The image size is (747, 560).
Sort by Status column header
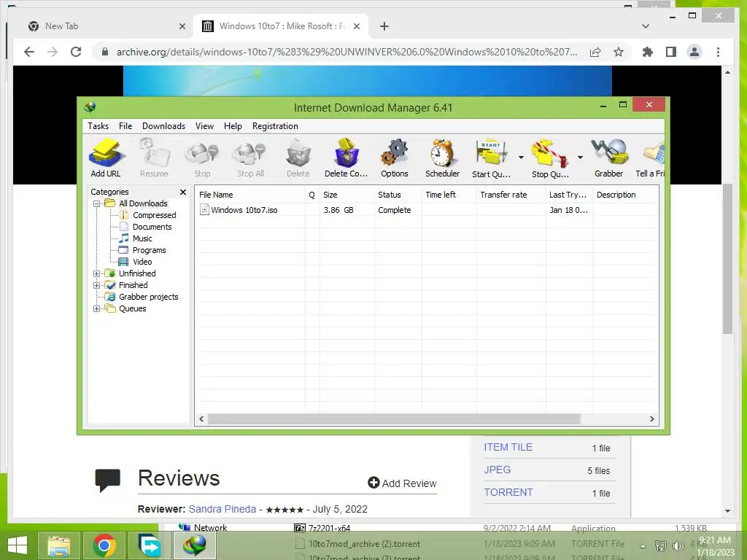coord(398,195)
